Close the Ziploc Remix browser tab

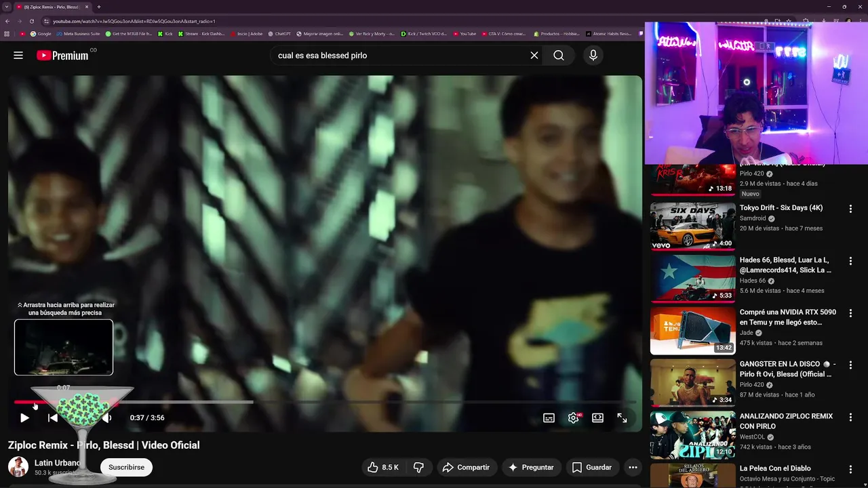[x=87, y=7]
